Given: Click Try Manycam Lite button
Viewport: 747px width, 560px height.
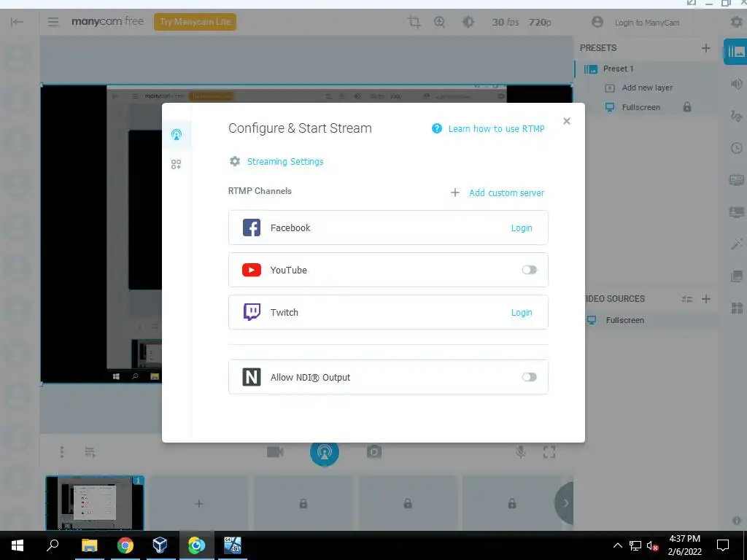Looking at the screenshot, I should point(195,22).
